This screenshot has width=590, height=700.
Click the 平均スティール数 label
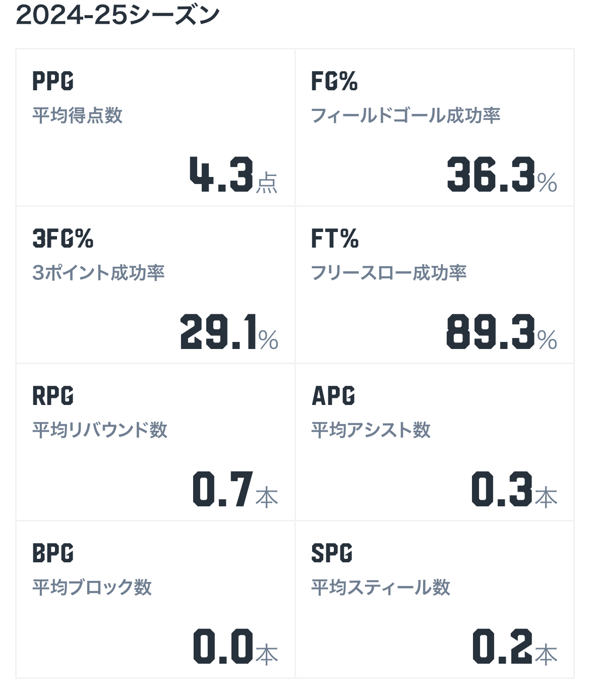click(380, 588)
